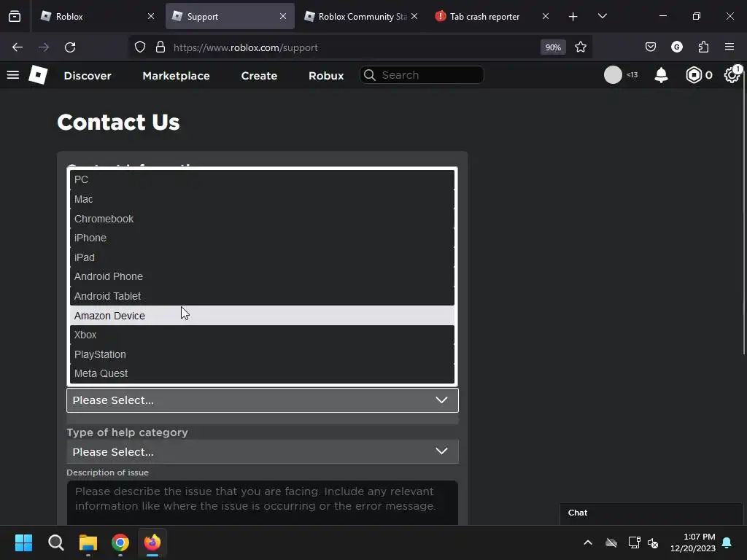Screen dimensions: 747x560
Task: Choose Chromebook from the device list
Action: pos(262,219)
